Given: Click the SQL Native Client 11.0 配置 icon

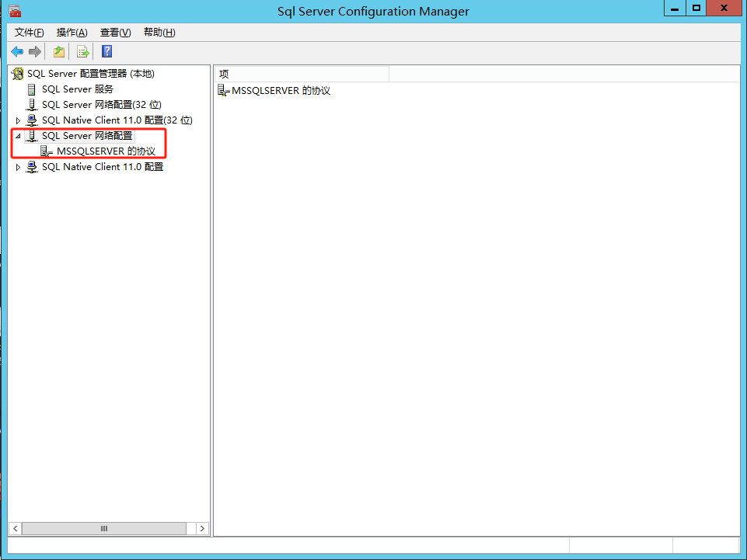Looking at the screenshot, I should [x=31, y=167].
